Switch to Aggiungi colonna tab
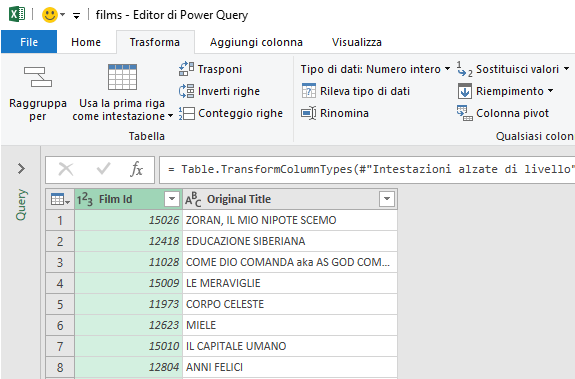This screenshot has width=575, height=379. [x=256, y=42]
